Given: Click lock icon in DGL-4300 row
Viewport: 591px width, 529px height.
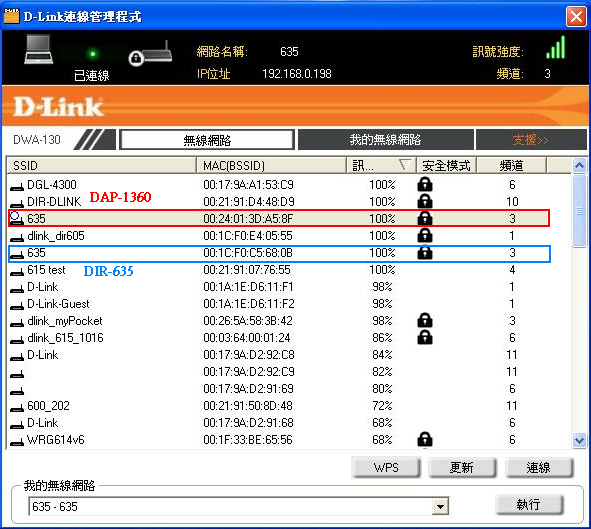Looking at the screenshot, I should click(425, 184).
